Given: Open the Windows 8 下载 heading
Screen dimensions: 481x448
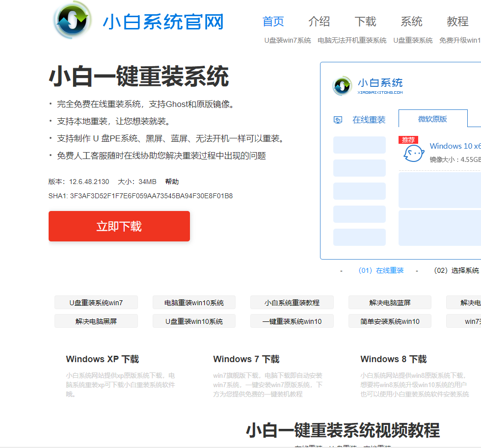Looking at the screenshot, I should point(394,359).
